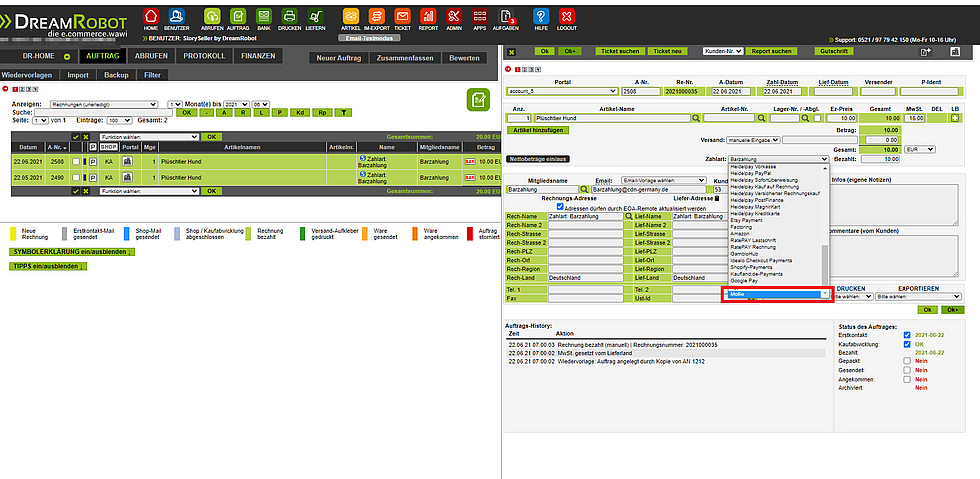Click the AUFTRAG icon in top bar
The image size is (980, 479).
click(x=238, y=16)
